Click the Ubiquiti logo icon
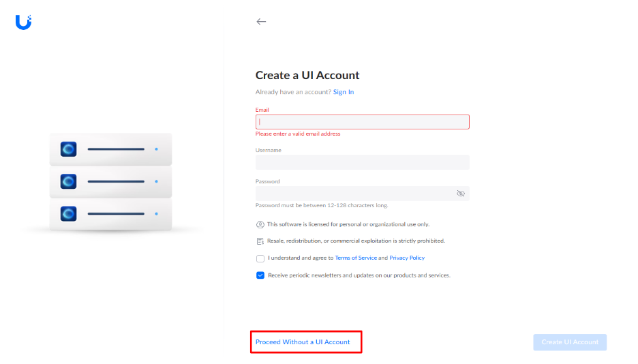 click(23, 22)
